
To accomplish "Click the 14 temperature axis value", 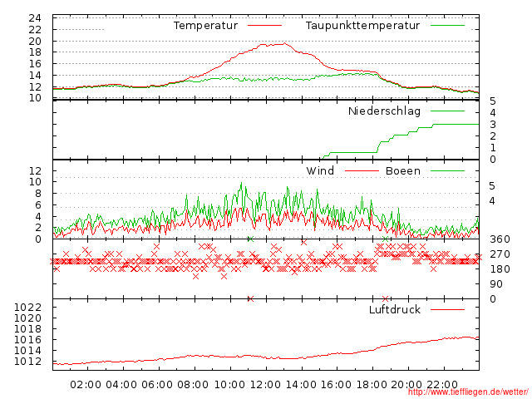I will [x=35, y=76].
